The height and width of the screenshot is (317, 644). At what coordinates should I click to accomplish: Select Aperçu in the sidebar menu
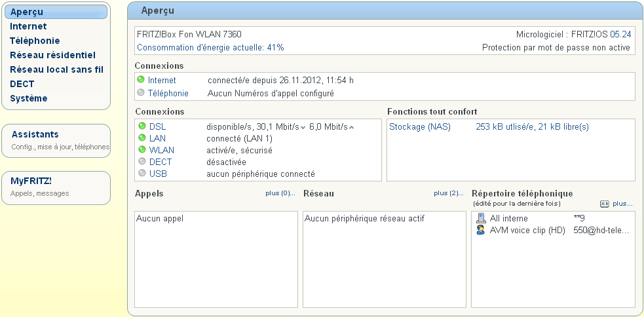(x=56, y=12)
